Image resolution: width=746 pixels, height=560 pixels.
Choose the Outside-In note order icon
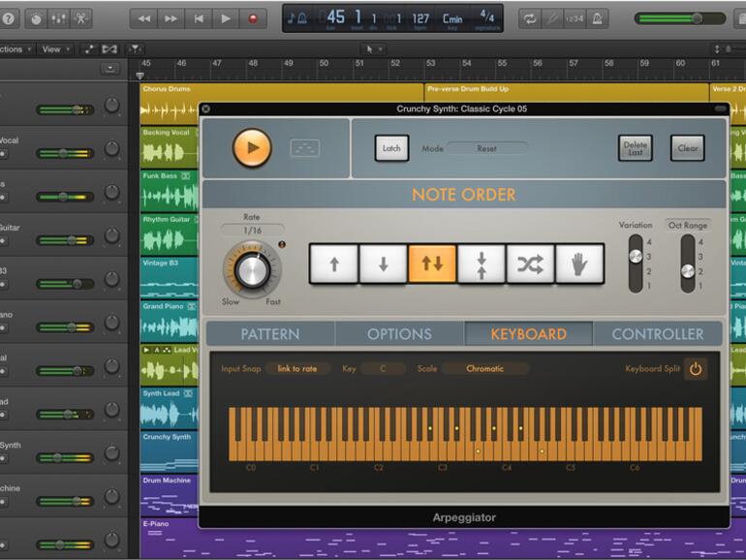click(x=482, y=264)
